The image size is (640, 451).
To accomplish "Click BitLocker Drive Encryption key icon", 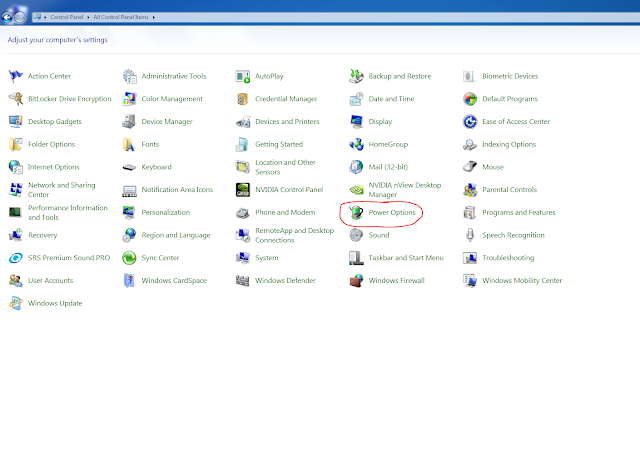I will point(16,99).
